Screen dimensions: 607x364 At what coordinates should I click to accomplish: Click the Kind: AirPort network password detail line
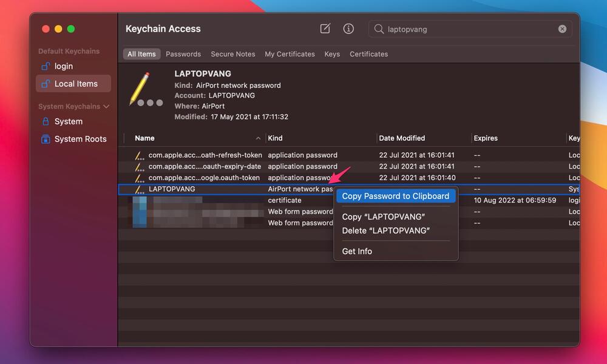(x=228, y=86)
